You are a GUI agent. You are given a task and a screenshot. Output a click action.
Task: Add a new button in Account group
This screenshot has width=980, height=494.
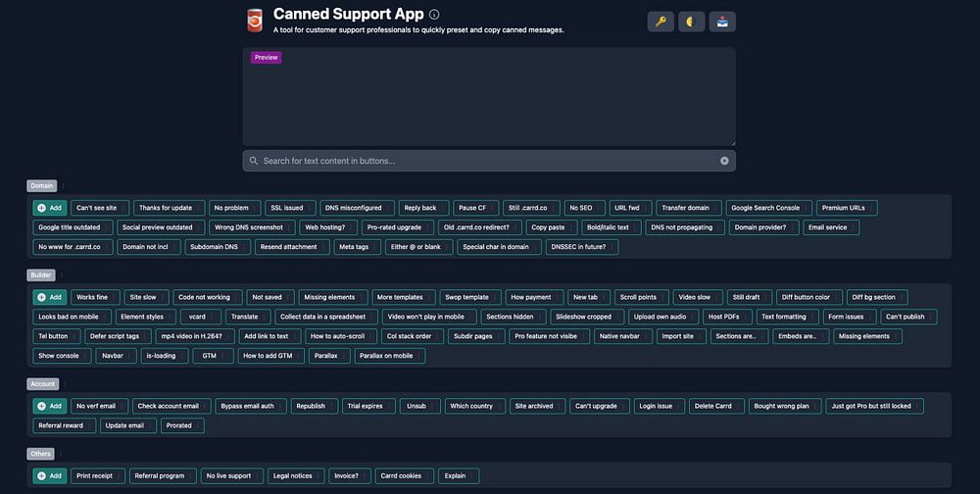pos(49,406)
